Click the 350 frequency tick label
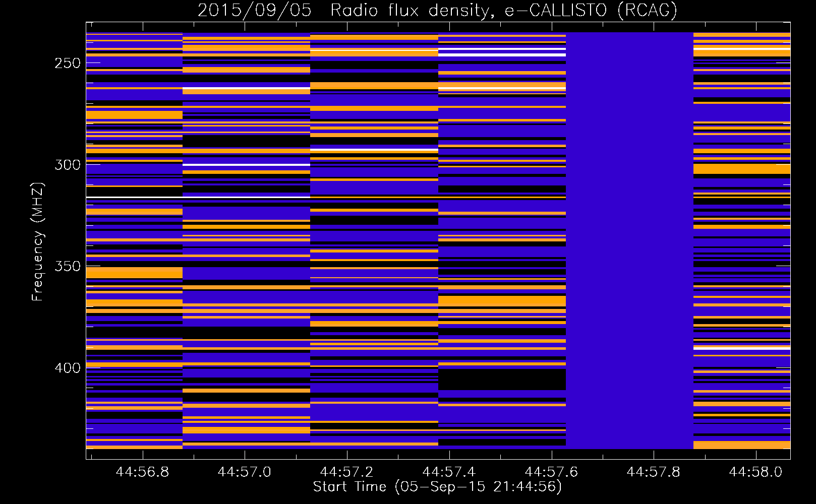 coord(68,266)
